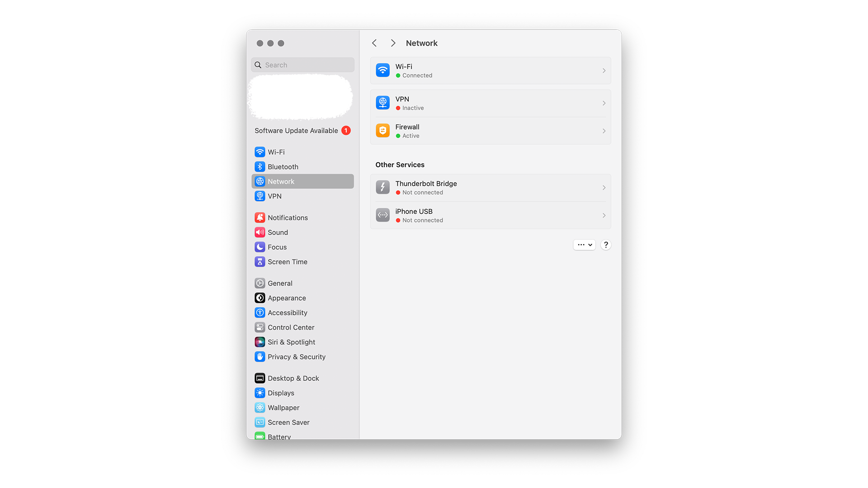The height and width of the screenshot is (488, 868).
Task: Click the Firewall icon in Network panel
Action: pos(382,131)
